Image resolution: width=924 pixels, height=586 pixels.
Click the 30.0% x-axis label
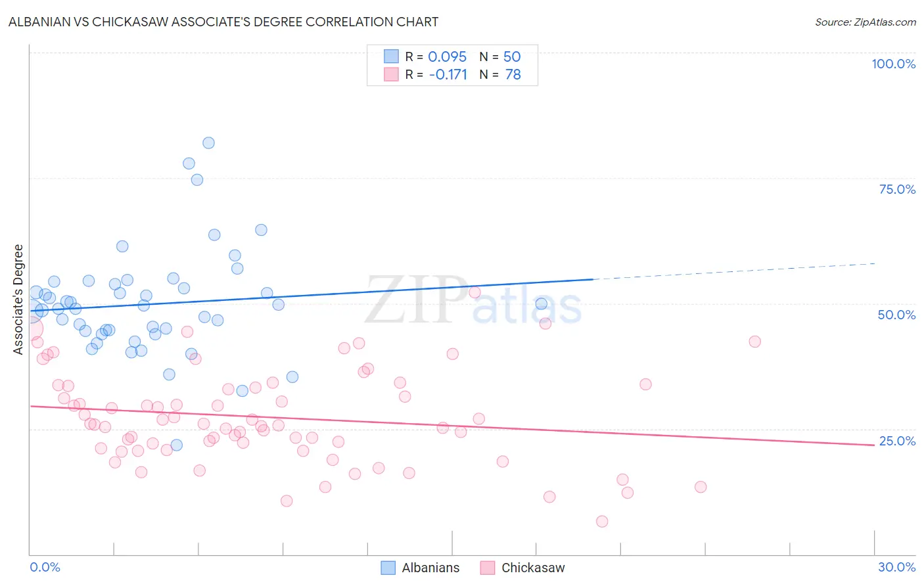[897, 567]
